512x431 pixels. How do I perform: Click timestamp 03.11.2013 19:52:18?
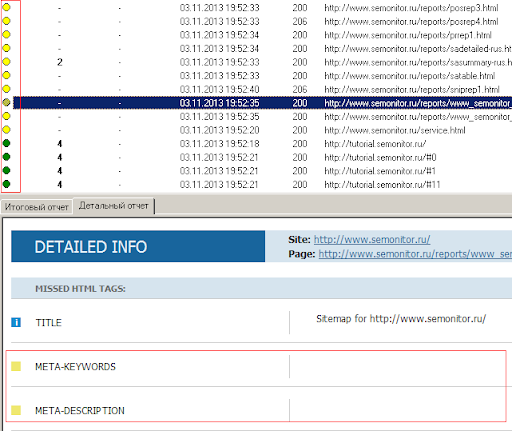click(219, 144)
